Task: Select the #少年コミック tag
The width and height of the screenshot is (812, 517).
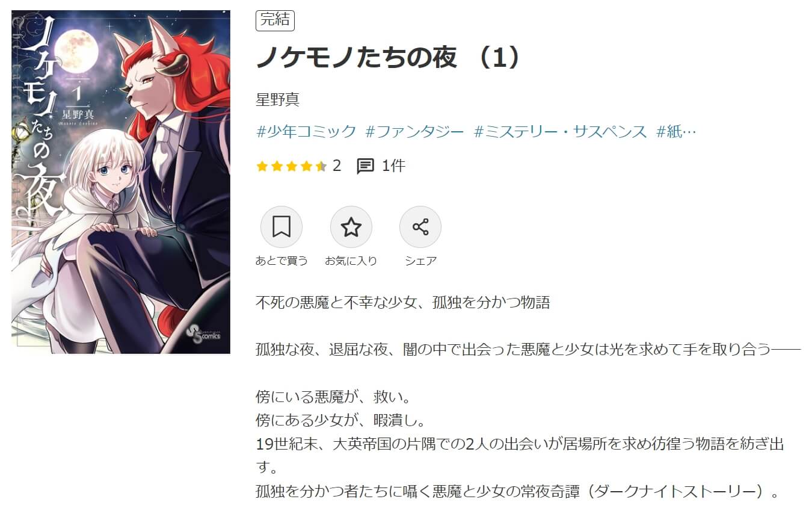Action: click(x=306, y=132)
